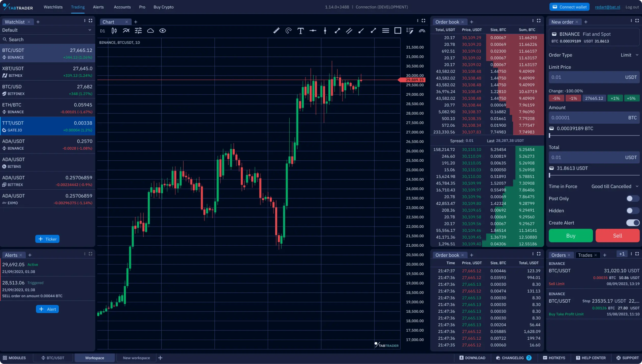This screenshot has height=364, width=642.
Task: Select the ruler measure tool
Action: [276, 31]
